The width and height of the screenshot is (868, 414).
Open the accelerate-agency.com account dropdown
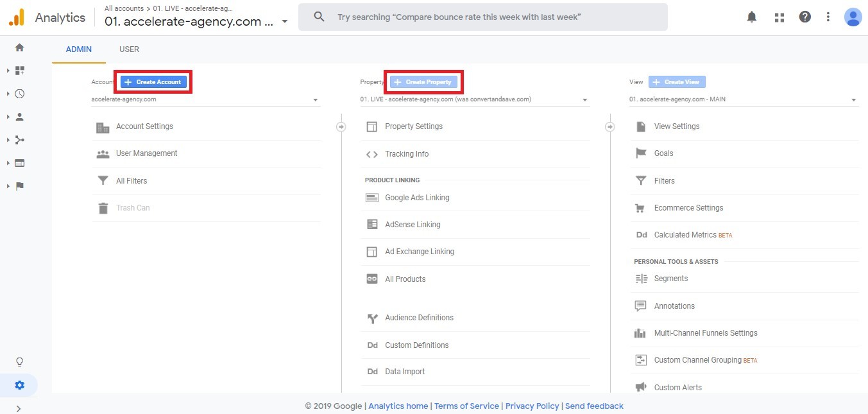pyautogui.click(x=205, y=99)
